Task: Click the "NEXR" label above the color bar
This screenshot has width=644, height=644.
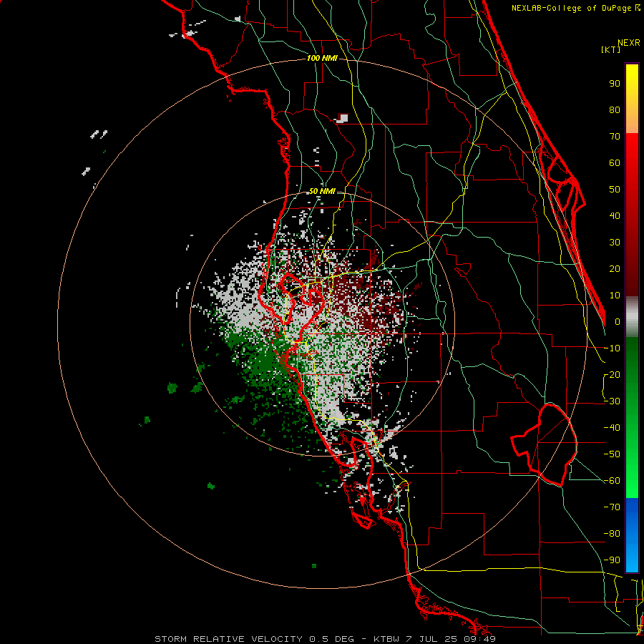Action: point(629,43)
